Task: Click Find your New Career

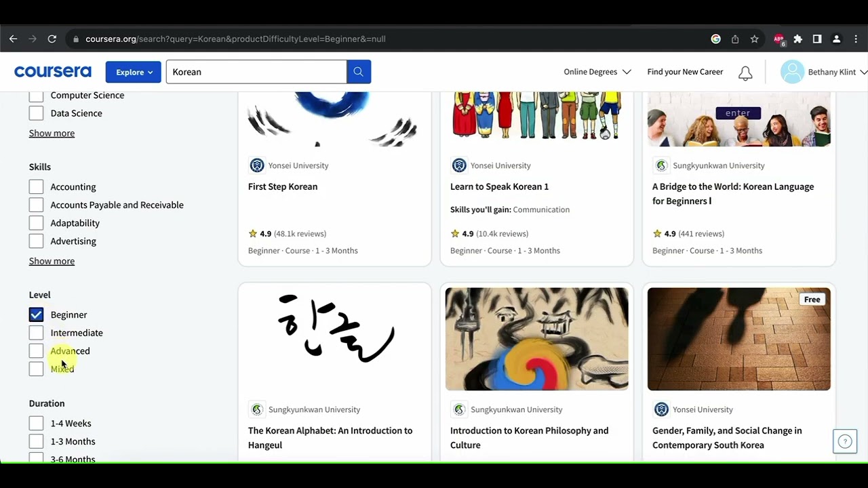Action: click(x=685, y=72)
